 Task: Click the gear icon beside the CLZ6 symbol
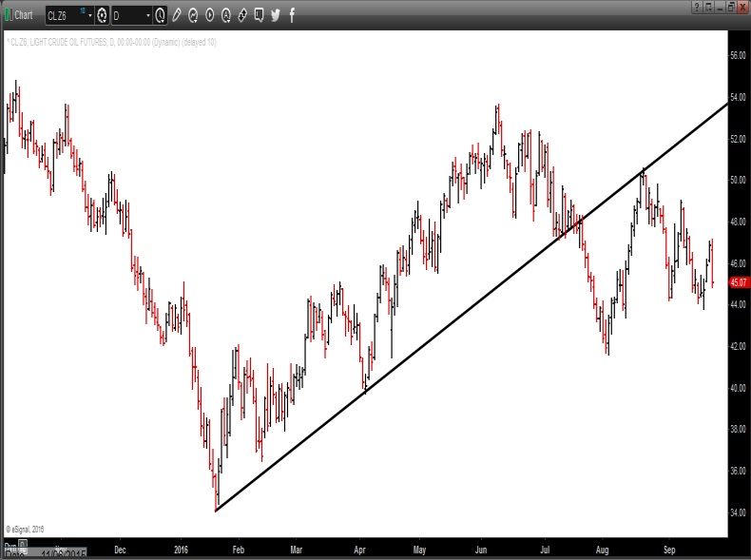[x=102, y=15]
